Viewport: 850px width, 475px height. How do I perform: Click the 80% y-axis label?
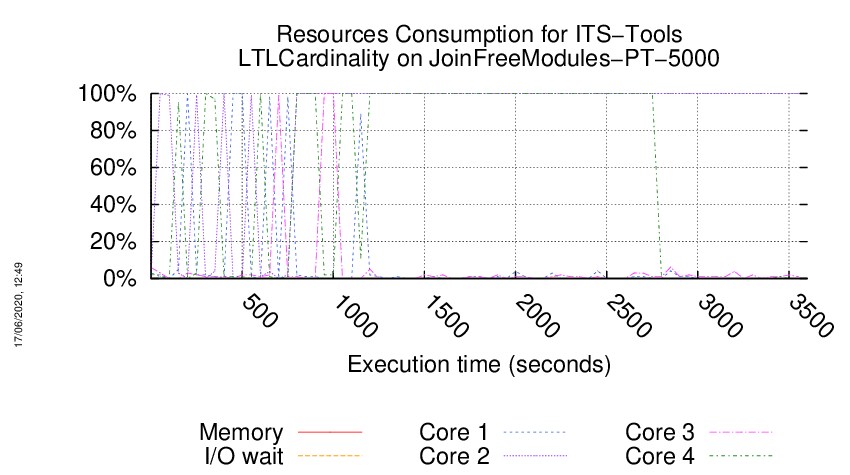point(113,131)
